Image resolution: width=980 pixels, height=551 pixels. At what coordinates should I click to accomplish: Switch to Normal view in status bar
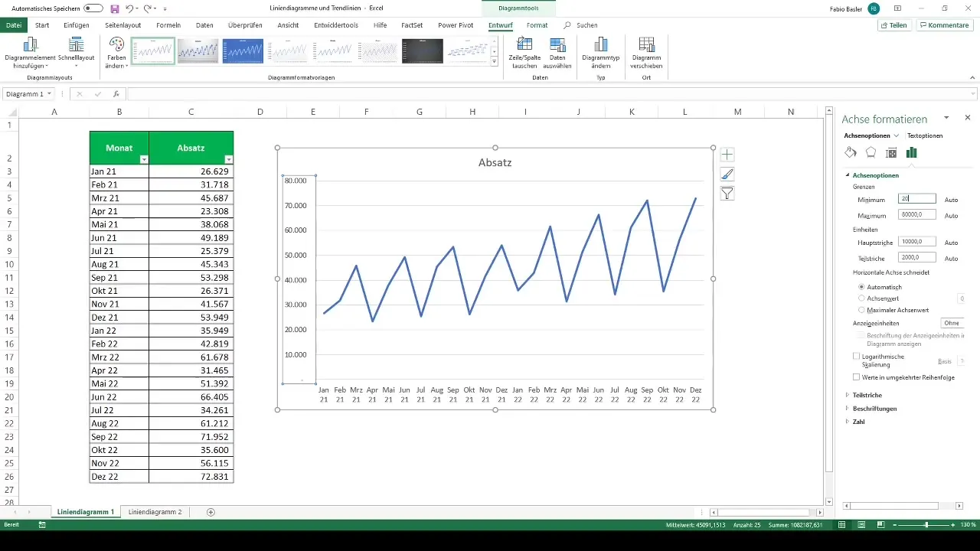coord(841,525)
